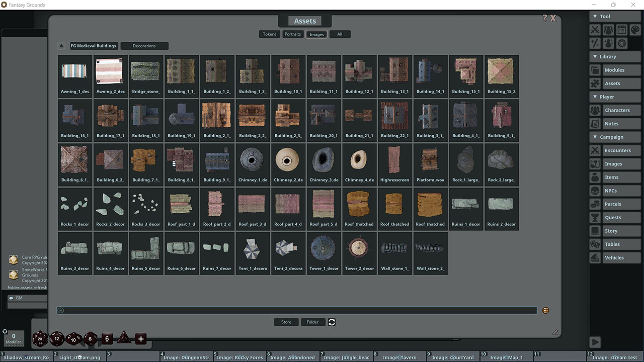
Task: Click the Store button
Action: click(286, 322)
